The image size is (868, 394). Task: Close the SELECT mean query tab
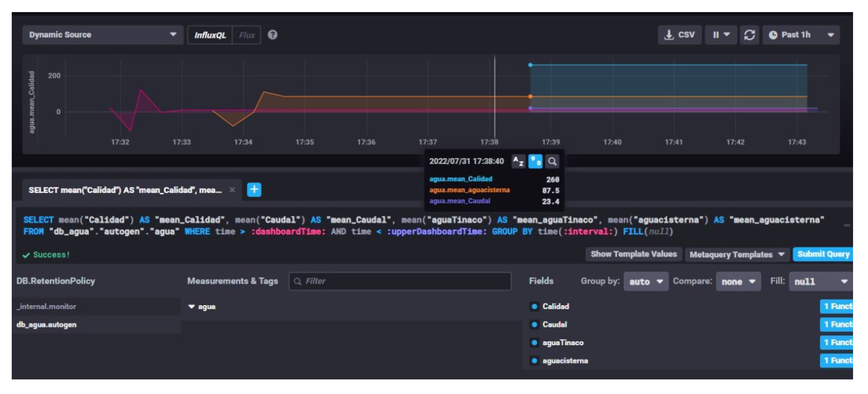click(x=232, y=190)
